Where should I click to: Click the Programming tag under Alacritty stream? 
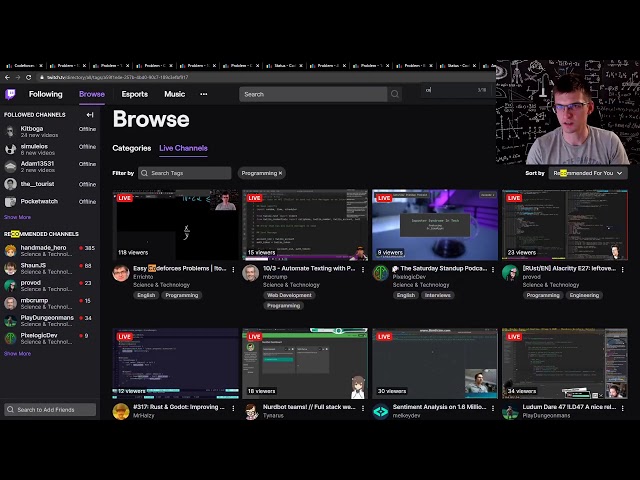[x=543, y=295]
